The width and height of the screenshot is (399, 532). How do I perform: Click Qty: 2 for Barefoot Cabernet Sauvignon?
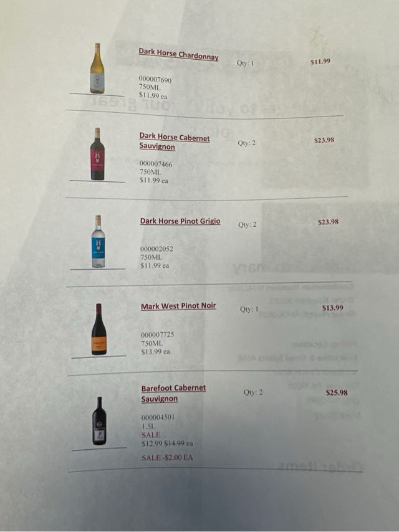(x=253, y=392)
